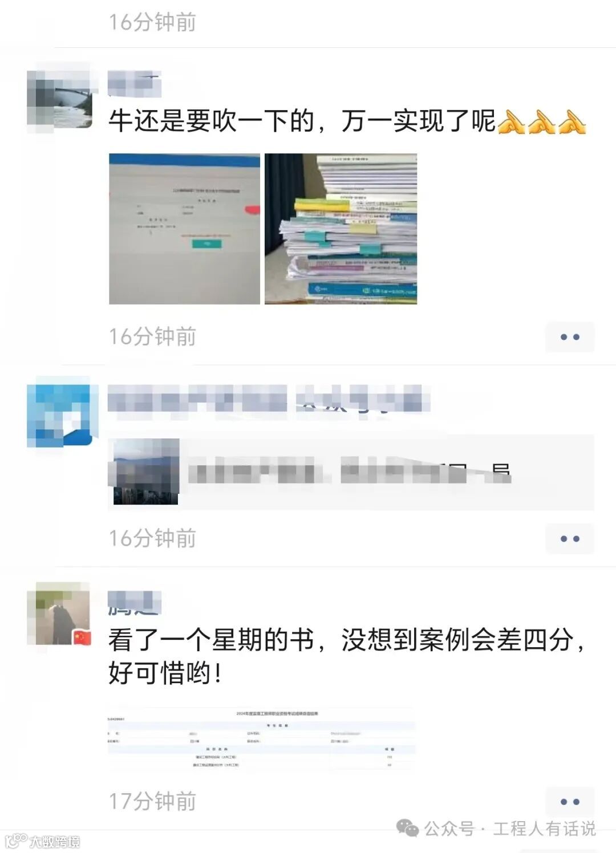
Task: Tap the two-dot button on the '牛还是要吹一下的' post
Action: click(x=570, y=337)
